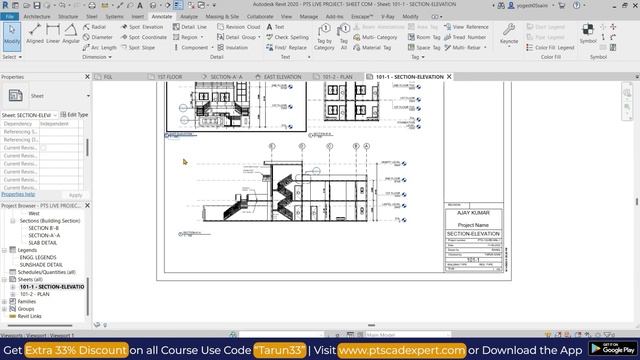
Task: Click the Edit Type button
Action: pos(74,115)
